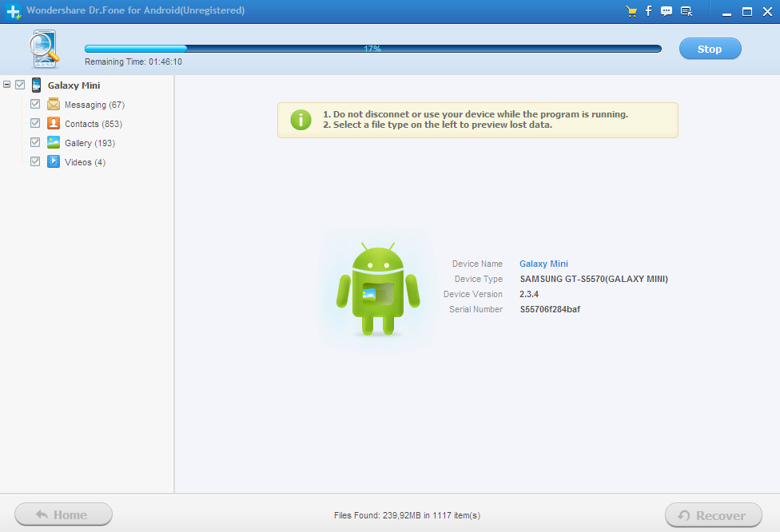Click the Videos film icon
The height and width of the screenshot is (532, 780).
[54, 161]
